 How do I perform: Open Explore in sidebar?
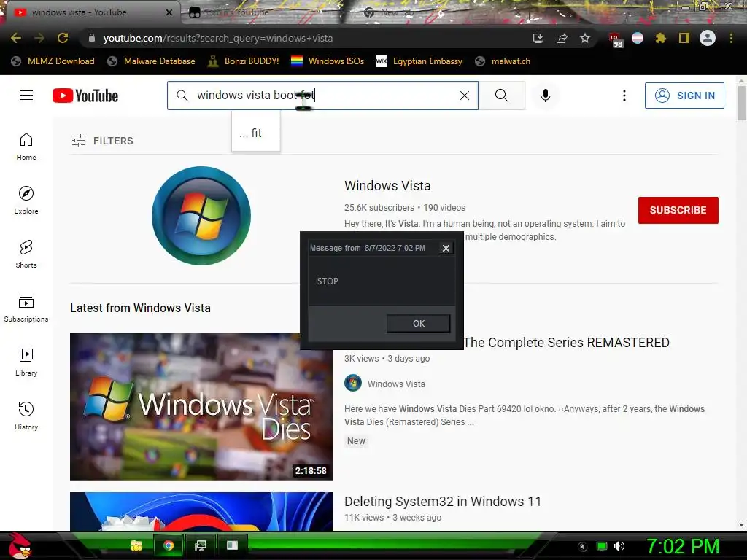pos(26,200)
